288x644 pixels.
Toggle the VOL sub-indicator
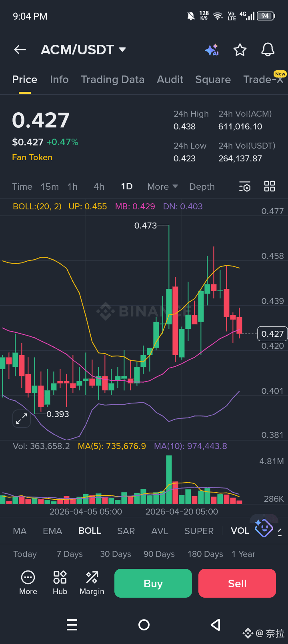(x=240, y=531)
